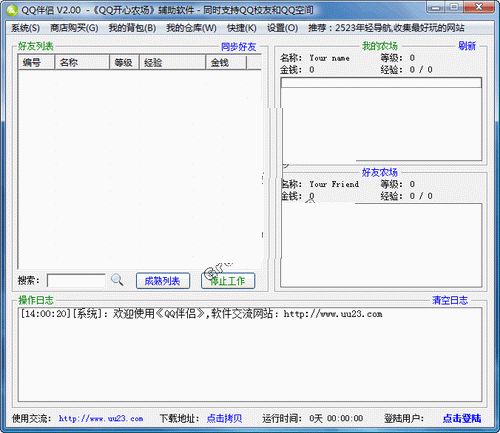The image size is (500, 433).
Task: Click the 好友列表 group label
Action: pyautogui.click(x=36, y=46)
